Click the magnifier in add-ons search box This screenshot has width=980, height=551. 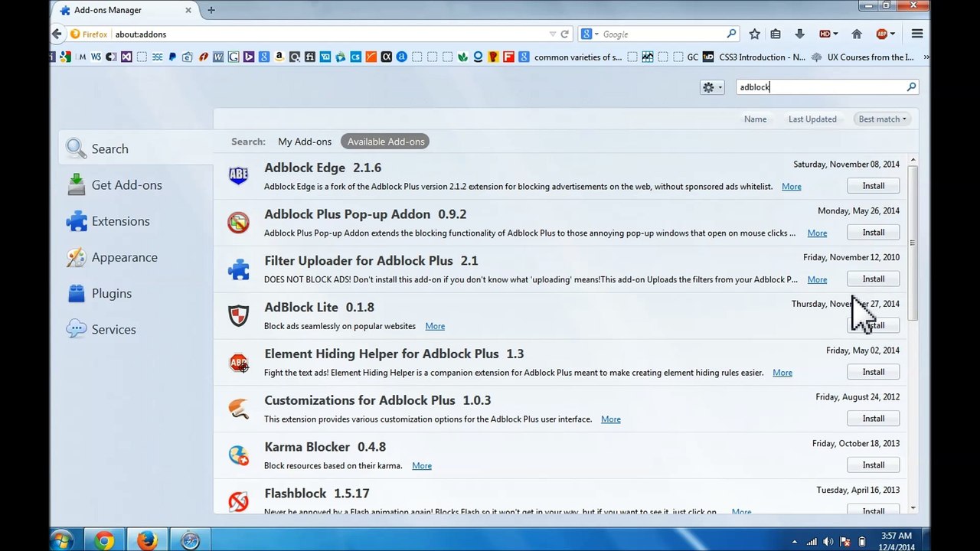911,87
